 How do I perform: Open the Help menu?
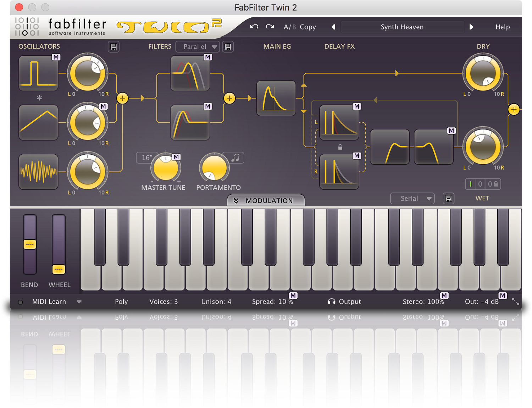coord(503,27)
